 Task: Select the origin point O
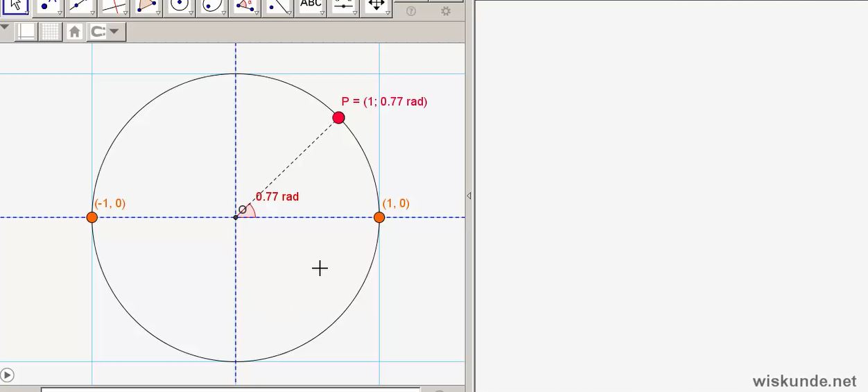pos(236,217)
